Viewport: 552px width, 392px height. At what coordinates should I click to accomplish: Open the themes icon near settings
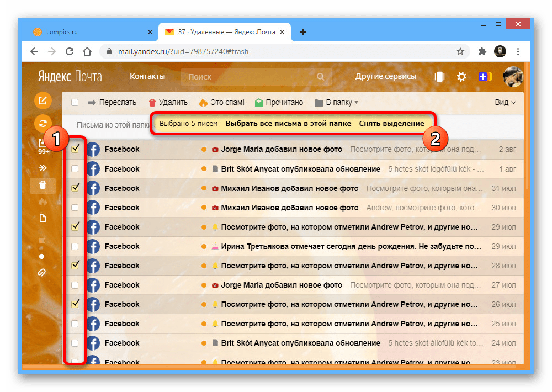click(439, 77)
